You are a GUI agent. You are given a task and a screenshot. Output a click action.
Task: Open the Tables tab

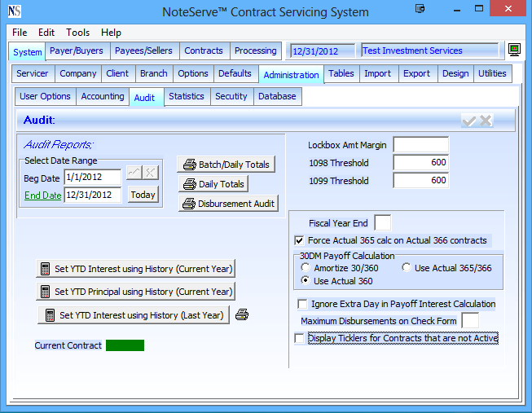341,73
